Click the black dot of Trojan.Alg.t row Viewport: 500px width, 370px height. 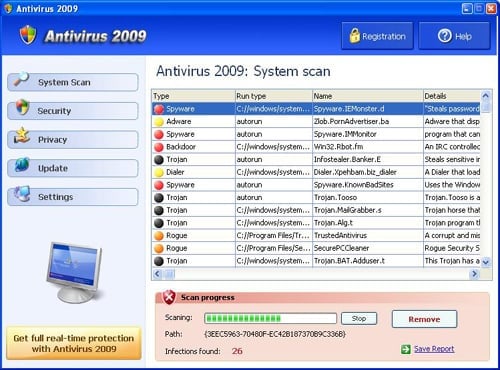[159, 223]
